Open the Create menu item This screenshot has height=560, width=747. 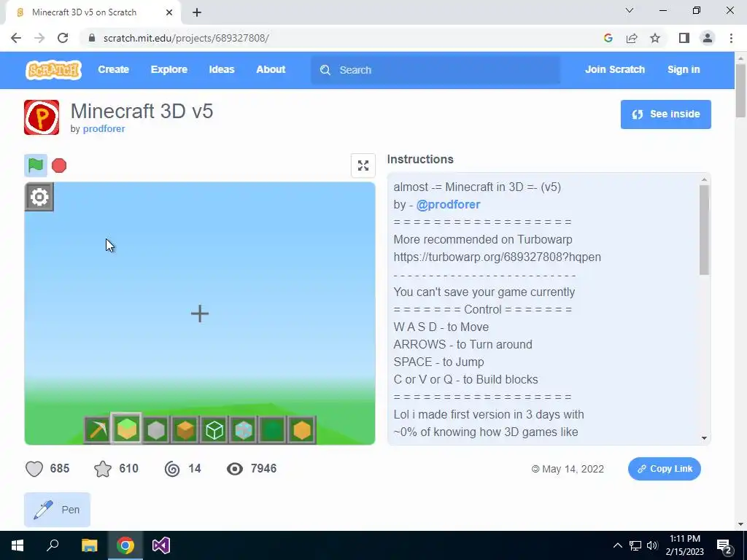(113, 69)
